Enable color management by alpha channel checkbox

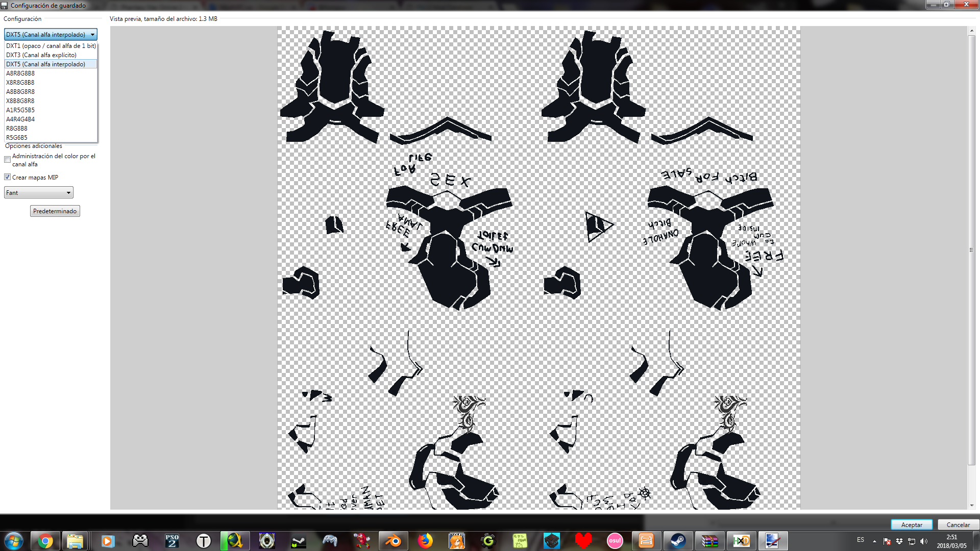(x=8, y=160)
